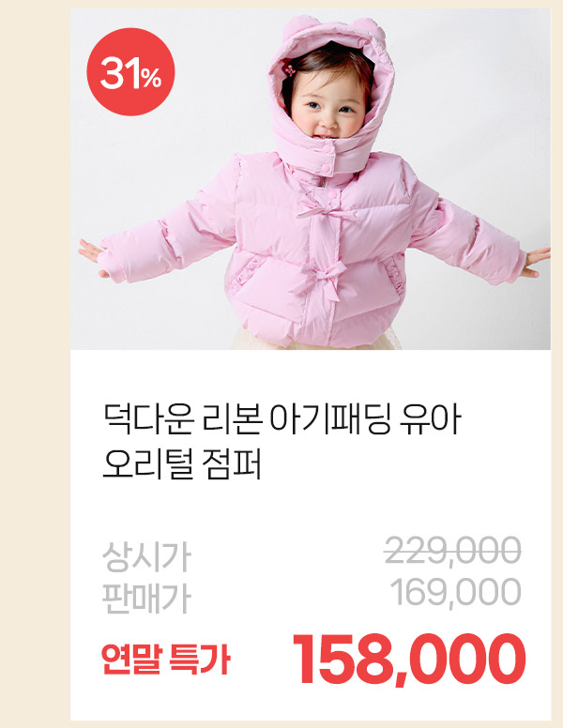The width and height of the screenshot is (563, 728).
Task: Click the lower ribbon bow on jacket
Action: (x=320, y=279)
